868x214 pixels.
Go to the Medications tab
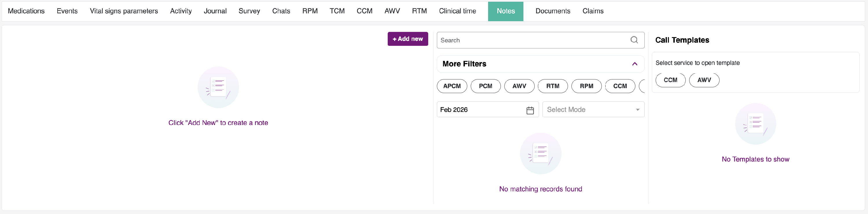pyautogui.click(x=26, y=11)
